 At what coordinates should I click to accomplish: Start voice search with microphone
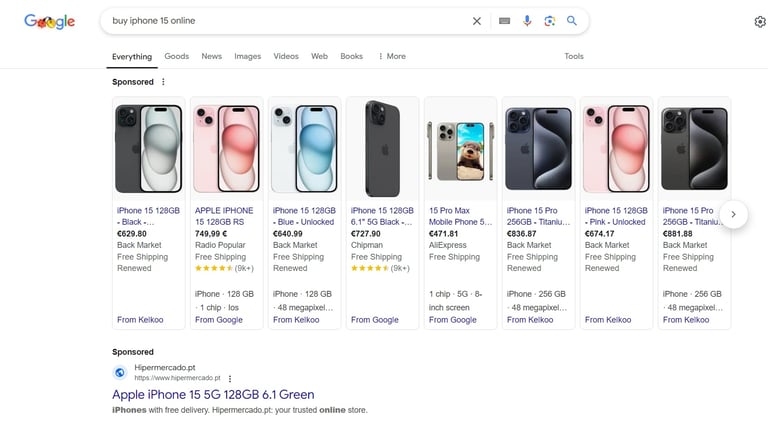pyautogui.click(x=527, y=21)
